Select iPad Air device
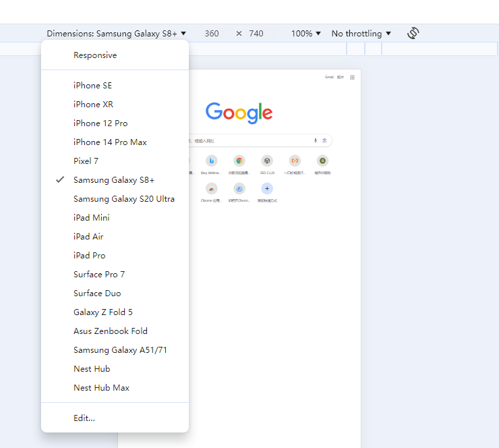 [115, 237]
